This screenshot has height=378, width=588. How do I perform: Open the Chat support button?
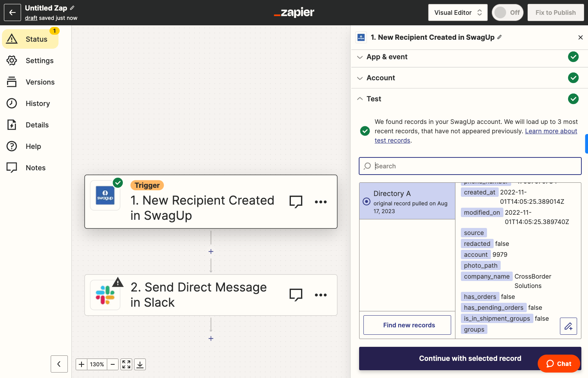tap(559, 364)
